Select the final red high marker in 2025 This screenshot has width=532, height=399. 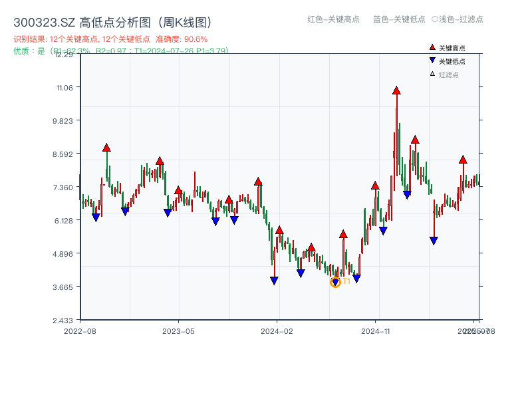click(x=463, y=160)
